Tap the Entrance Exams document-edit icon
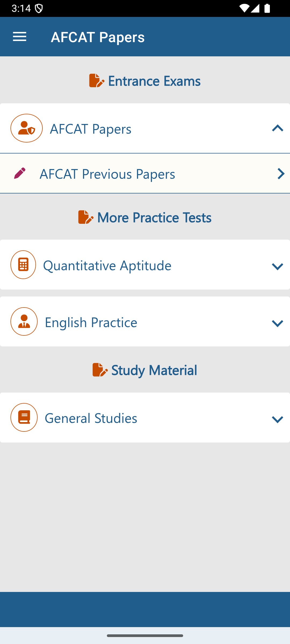 (96, 80)
